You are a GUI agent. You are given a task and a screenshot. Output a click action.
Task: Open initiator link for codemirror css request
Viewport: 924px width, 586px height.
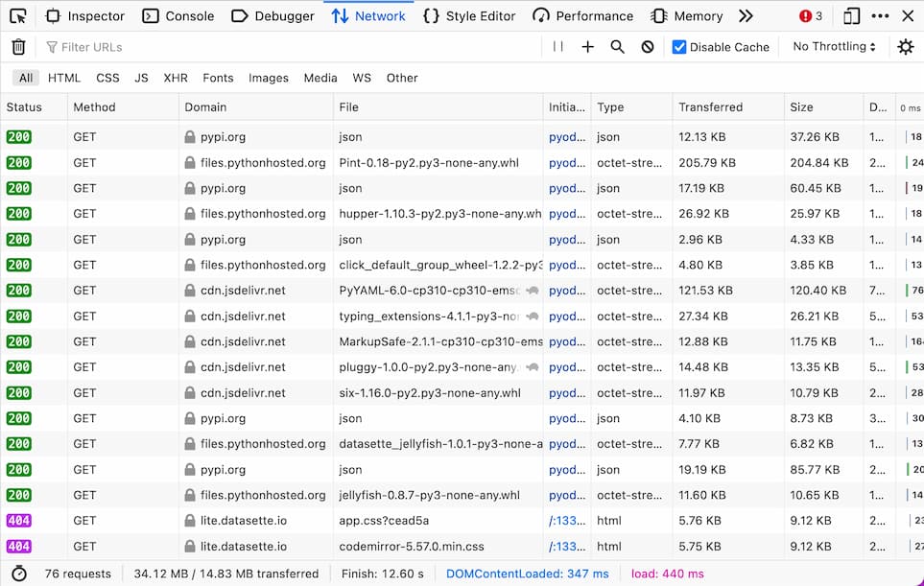point(567,547)
